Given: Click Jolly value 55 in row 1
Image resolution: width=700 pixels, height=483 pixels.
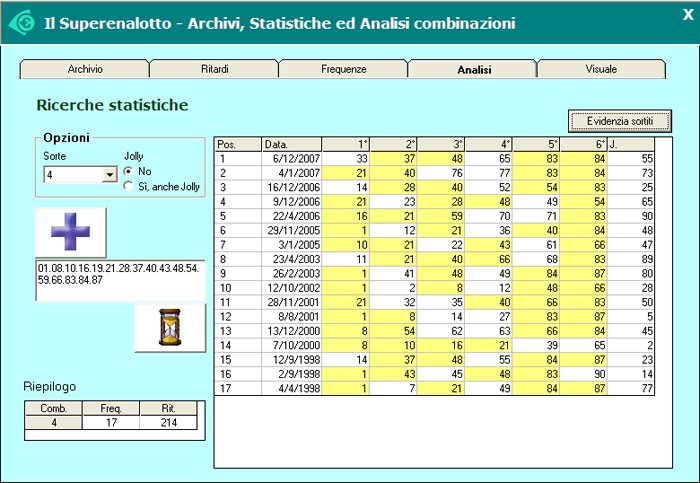Looking at the screenshot, I should (631, 158).
